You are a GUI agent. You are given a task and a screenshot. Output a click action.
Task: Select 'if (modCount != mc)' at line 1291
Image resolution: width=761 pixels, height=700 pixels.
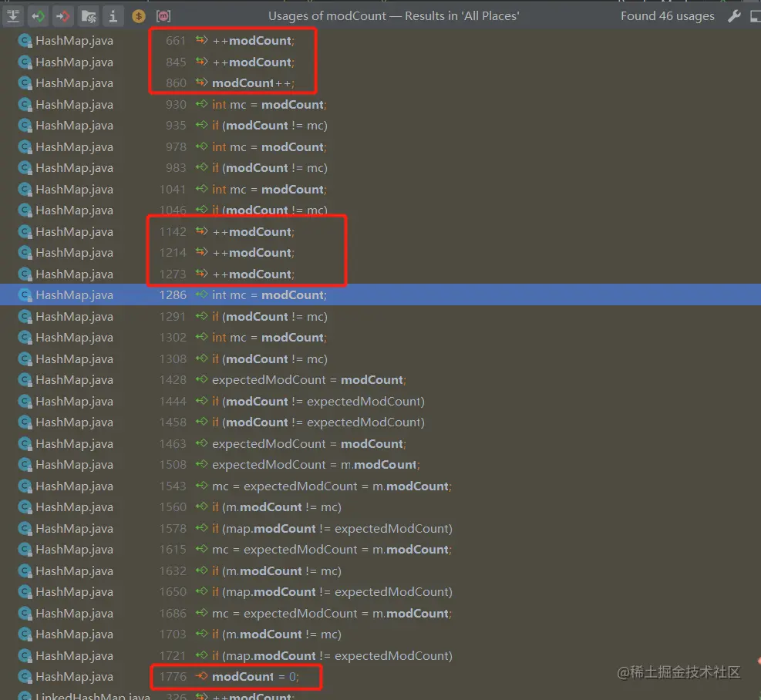pyautogui.click(x=381, y=317)
